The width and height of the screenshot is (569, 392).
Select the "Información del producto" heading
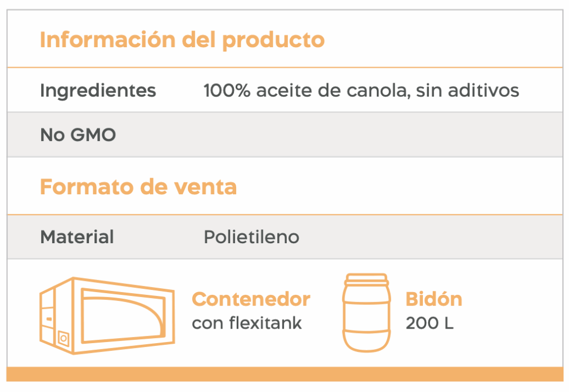point(182,40)
